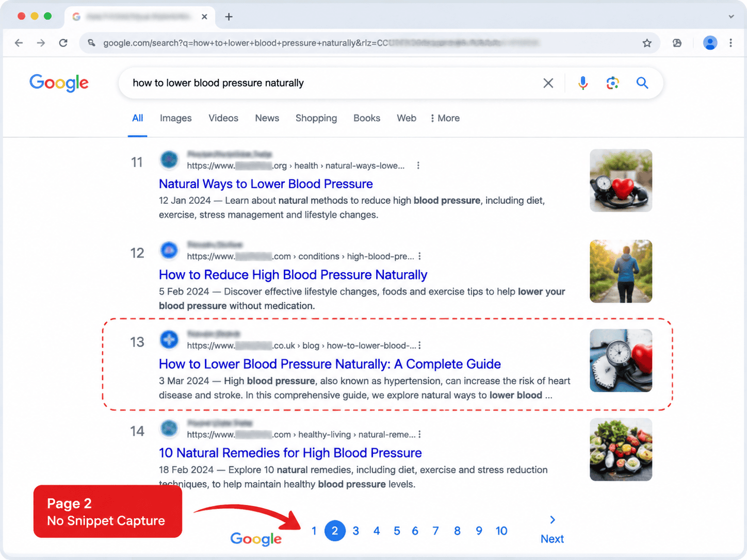The width and height of the screenshot is (747, 560).
Task: Go to the Next results page
Action: (552, 530)
